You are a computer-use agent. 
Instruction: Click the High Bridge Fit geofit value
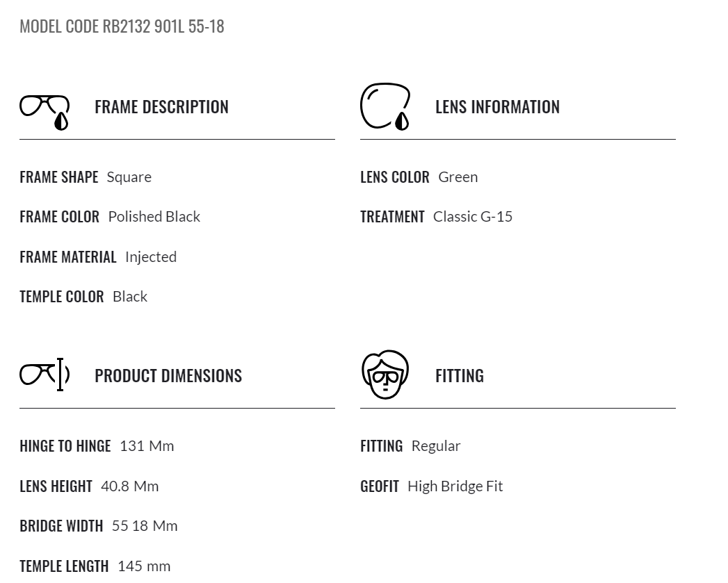pos(455,486)
